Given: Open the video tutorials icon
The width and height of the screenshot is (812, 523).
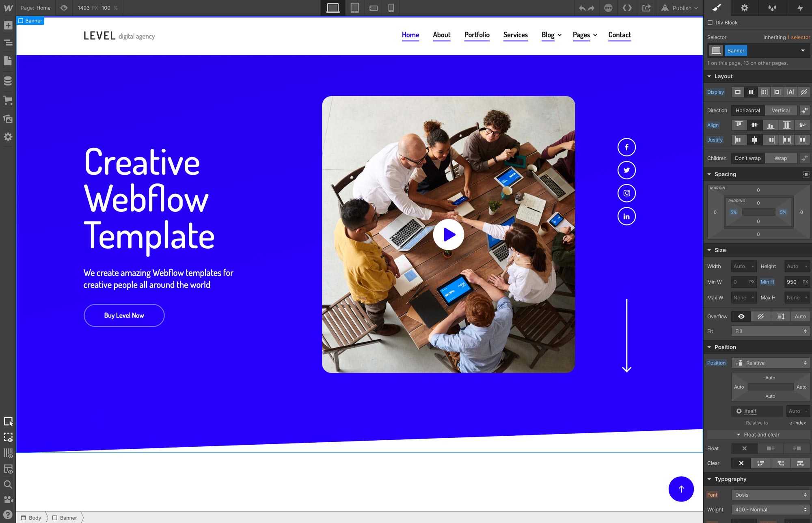Looking at the screenshot, I should point(8,500).
